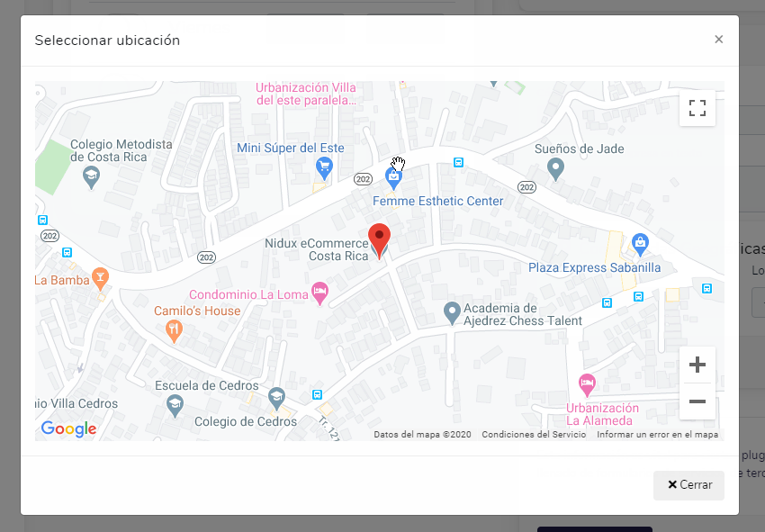Click the Escuela de Cedros label
The width and height of the screenshot is (765, 532).
click(x=207, y=385)
